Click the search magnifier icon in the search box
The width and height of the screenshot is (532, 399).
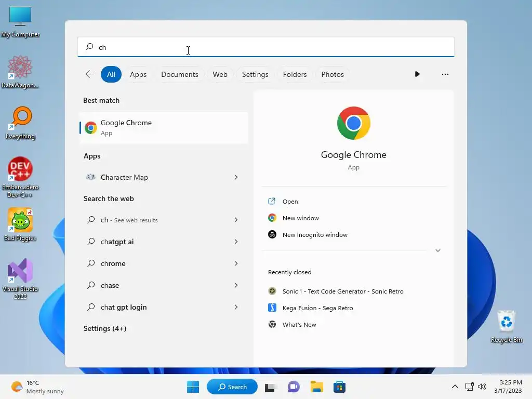tap(89, 47)
